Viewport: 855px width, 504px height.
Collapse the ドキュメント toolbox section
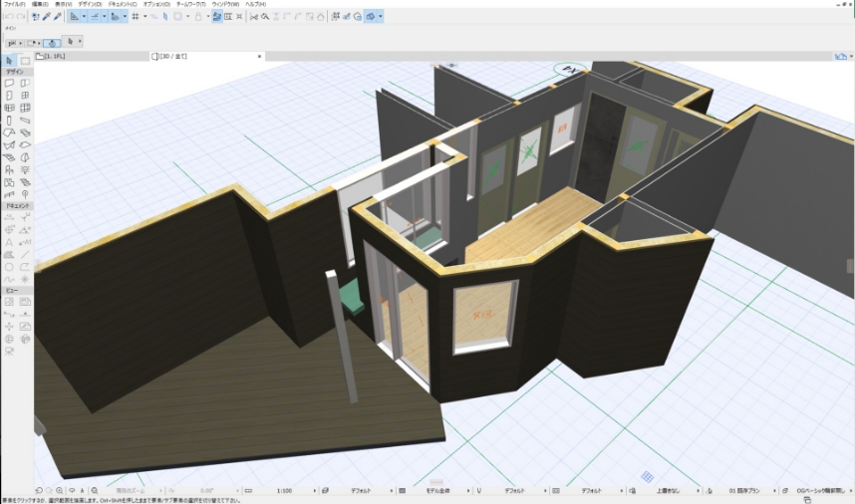(x=20, y=205)
